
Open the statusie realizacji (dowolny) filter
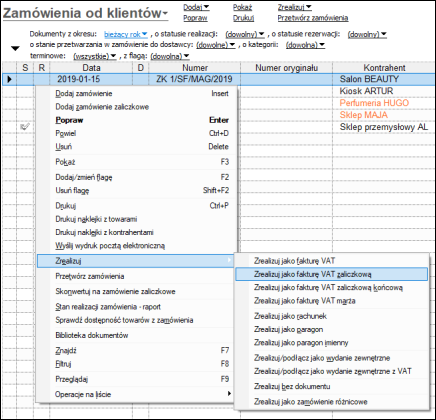(x=245, y=34)
